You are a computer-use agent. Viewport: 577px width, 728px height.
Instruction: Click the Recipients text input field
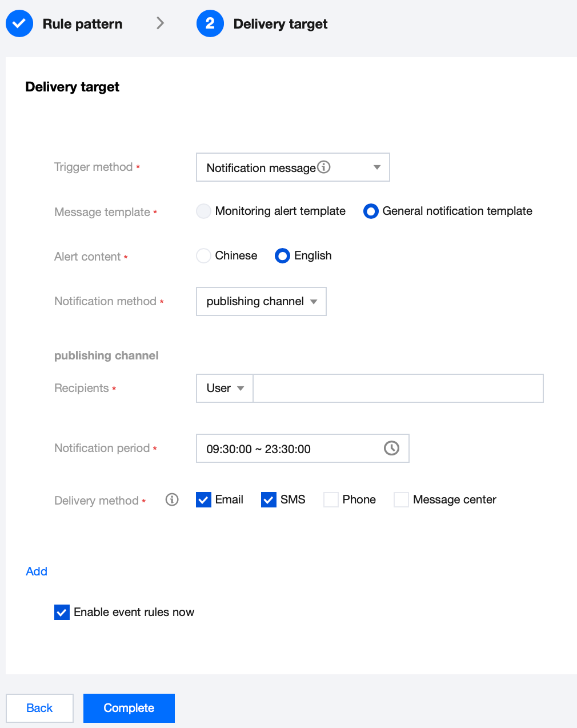click(398, 389)
